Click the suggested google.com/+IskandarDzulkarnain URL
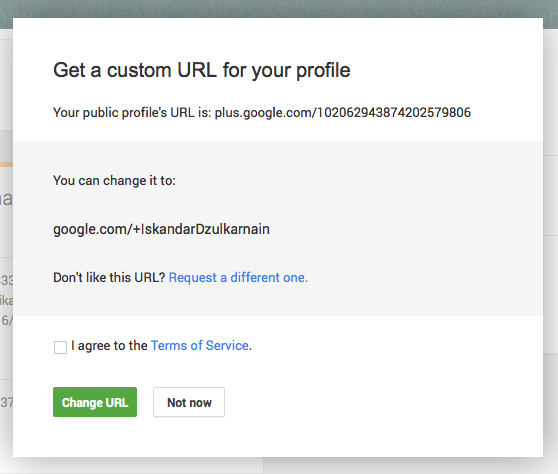Viewport: 558px width, 474px height. [161, 230]
